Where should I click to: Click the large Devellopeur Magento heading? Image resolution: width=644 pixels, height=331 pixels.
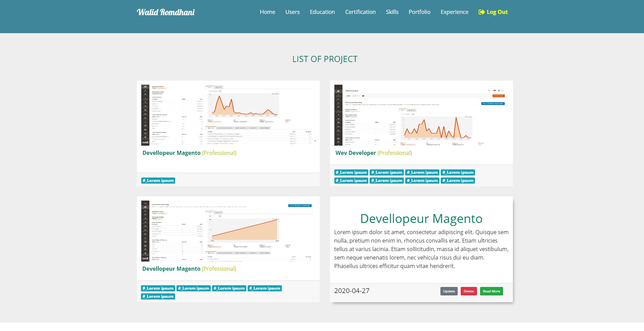[421, 219]
